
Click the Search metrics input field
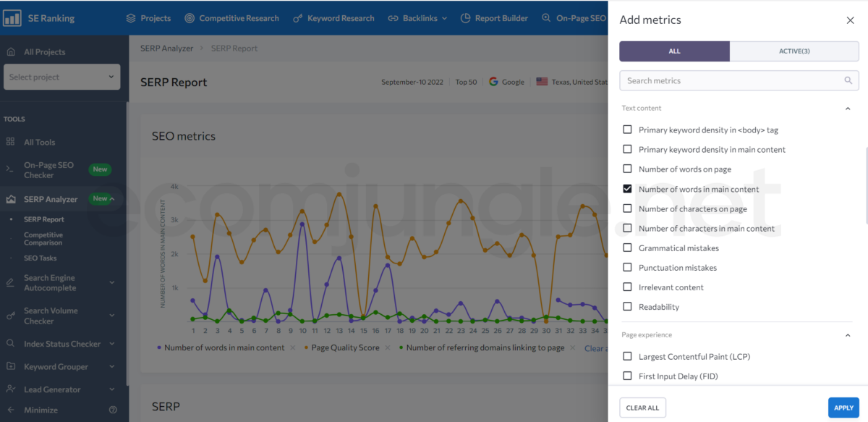pyautogui.click(x=731, y=81)
